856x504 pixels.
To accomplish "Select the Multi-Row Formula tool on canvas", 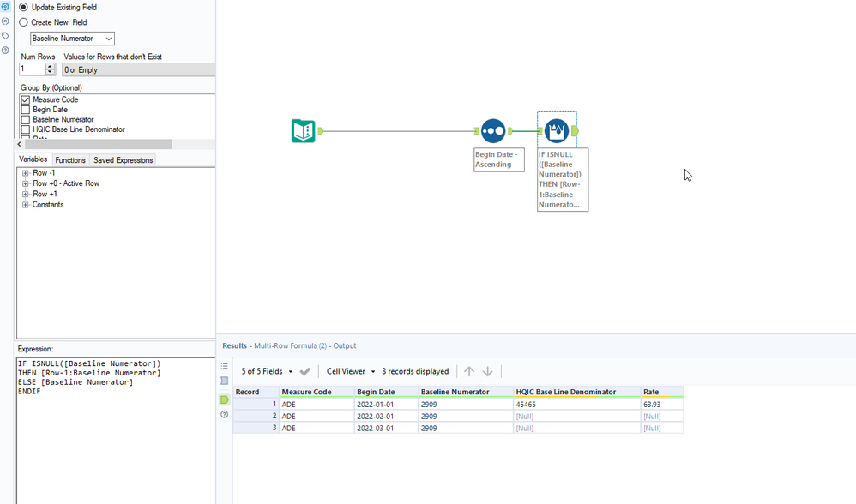I will 557,131.
